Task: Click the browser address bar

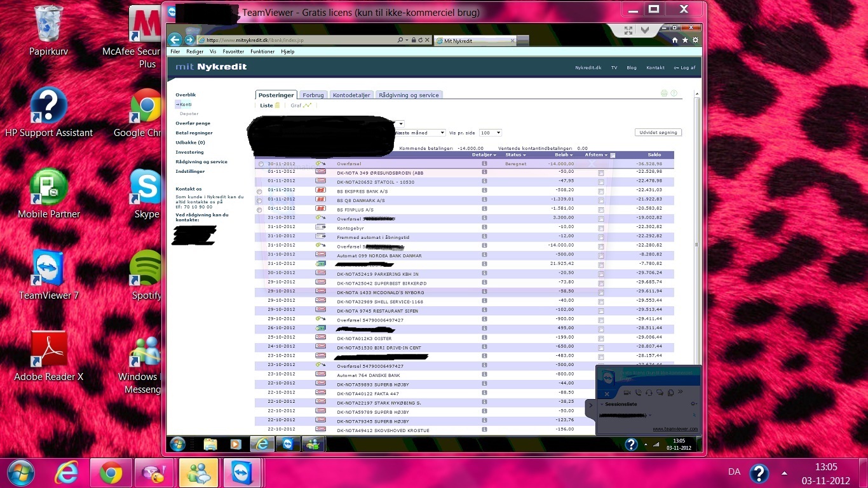Action: 299,40
